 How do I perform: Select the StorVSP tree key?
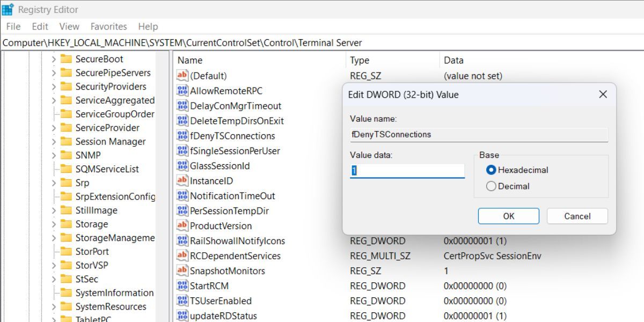(93, 266)
